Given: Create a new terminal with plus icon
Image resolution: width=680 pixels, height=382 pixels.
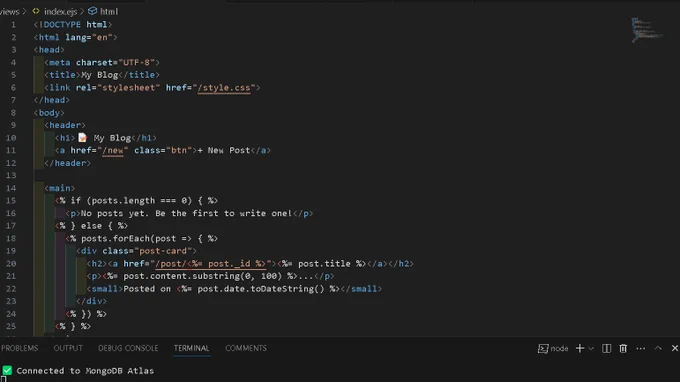Looking at the screenshot, I should click(x=580, y=348).
